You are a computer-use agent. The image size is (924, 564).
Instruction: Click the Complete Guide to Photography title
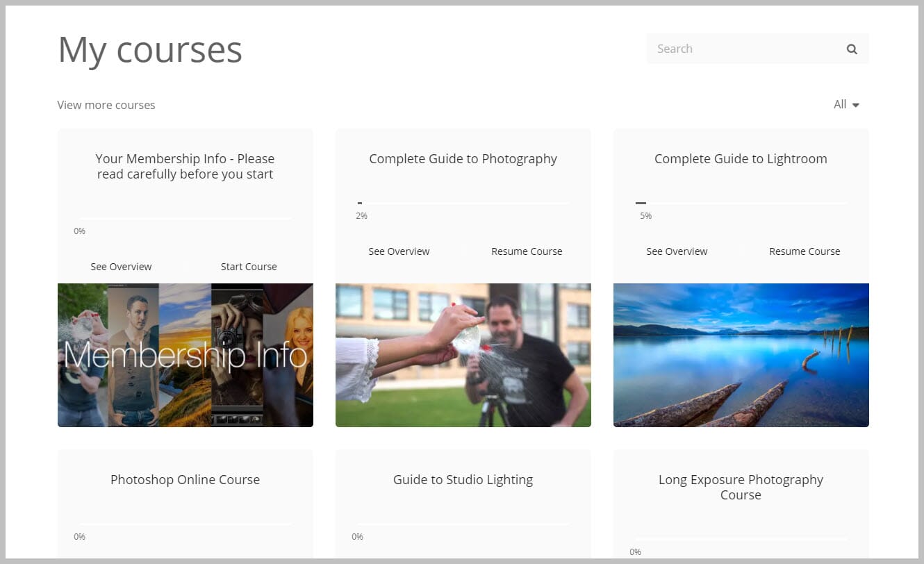(463, 159)
